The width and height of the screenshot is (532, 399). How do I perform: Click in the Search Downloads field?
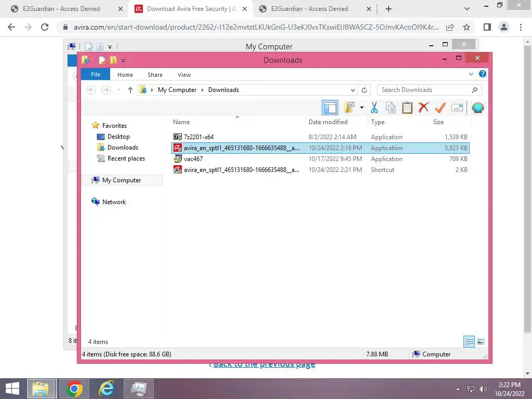tap(425, 90)
